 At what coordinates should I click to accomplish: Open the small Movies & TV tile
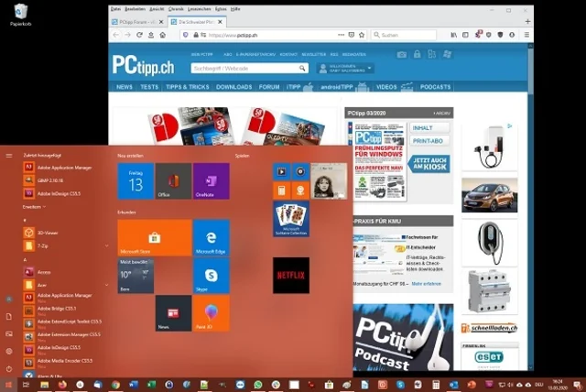click(282, 171)
